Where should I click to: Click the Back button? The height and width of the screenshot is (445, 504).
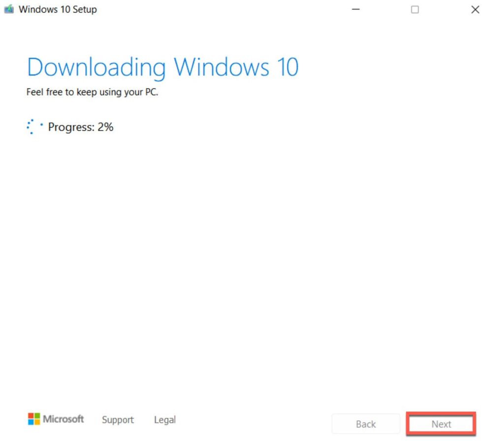click(x=366, y=424)
